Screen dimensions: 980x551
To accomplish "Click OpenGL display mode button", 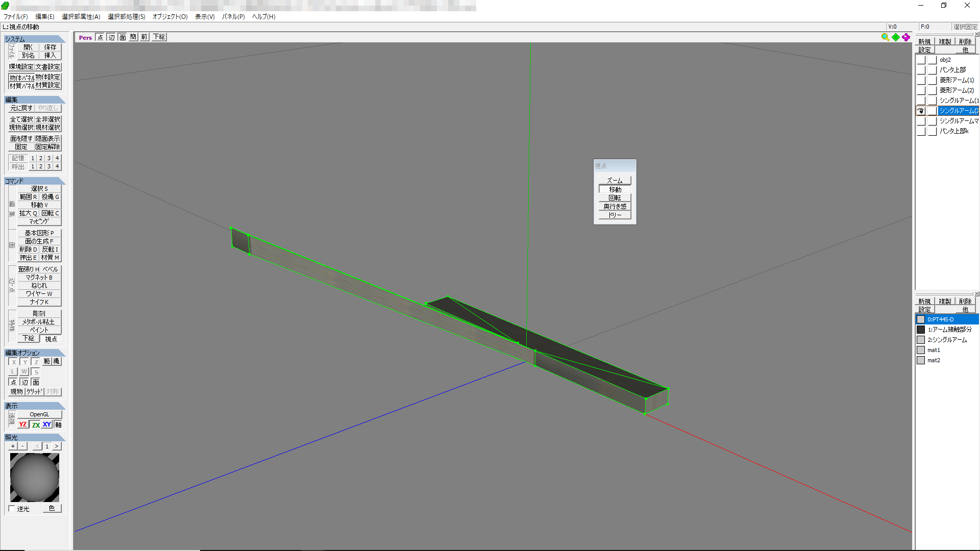I will pyautogui.click(x=39, y=414).
